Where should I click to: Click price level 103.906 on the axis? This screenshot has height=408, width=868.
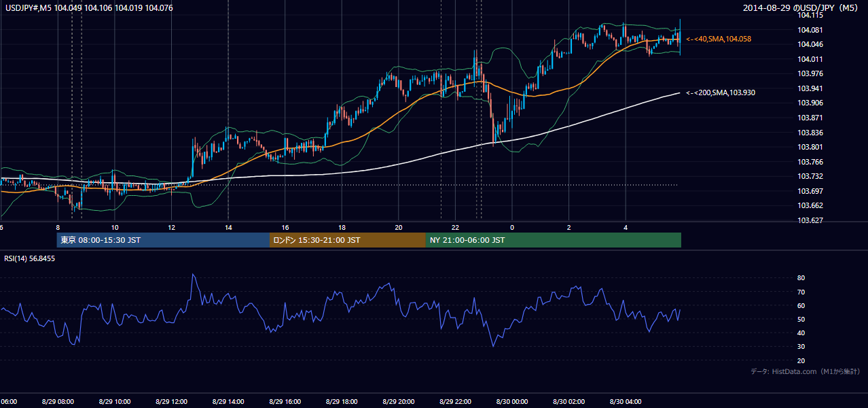pyautogui.click(x=810, y=103)
